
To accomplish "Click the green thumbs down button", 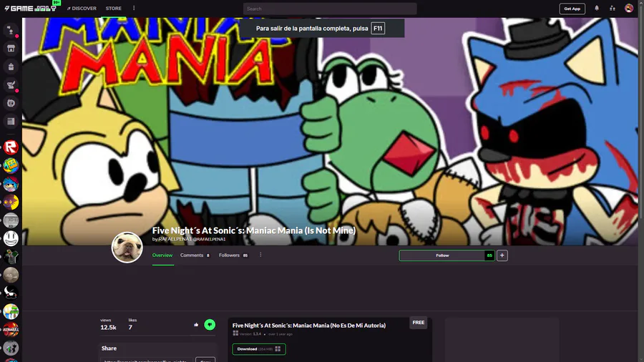I will pos(210,325).
